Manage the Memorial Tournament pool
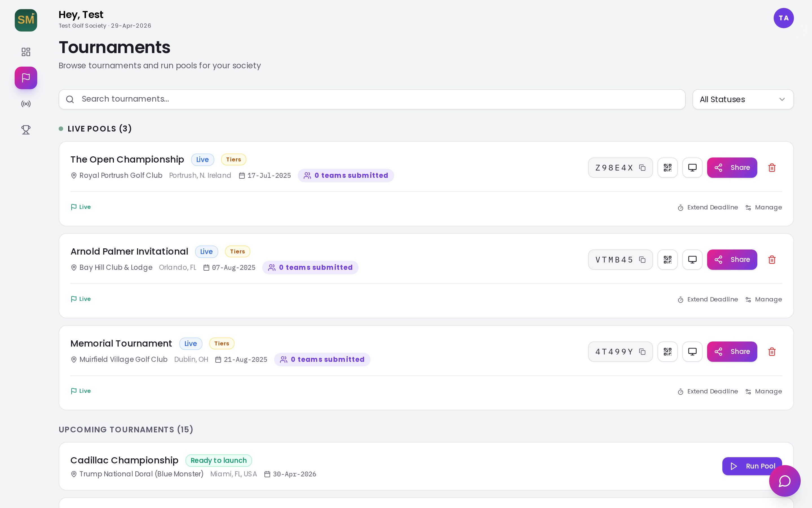The image size is (812, 508). coord(763,392)
